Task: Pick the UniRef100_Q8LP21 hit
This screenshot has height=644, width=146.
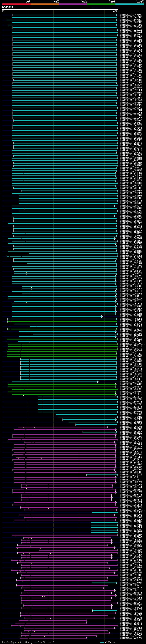Action: [x=131, y=151]
